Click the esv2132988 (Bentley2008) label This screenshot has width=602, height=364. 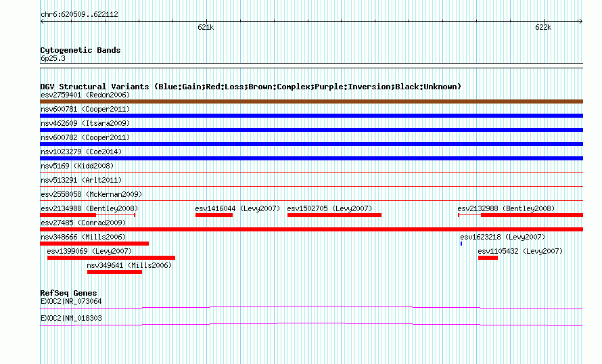coord(506,208)
